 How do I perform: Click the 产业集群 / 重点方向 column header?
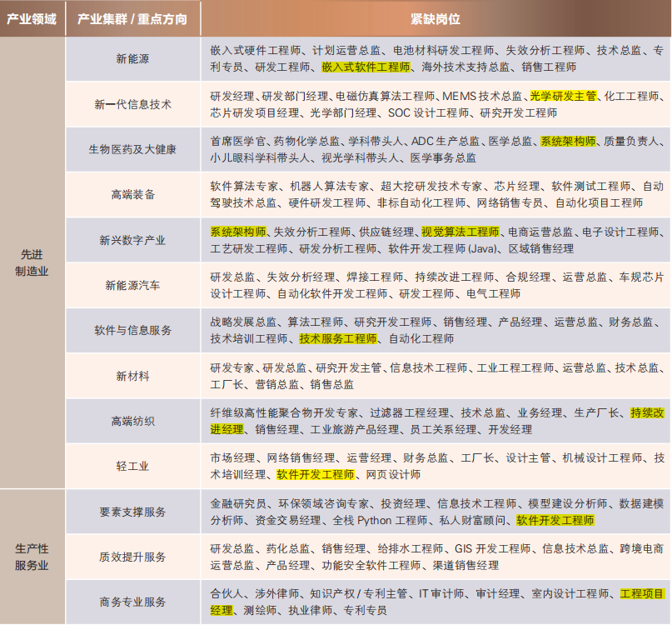(x=132, y=18)
